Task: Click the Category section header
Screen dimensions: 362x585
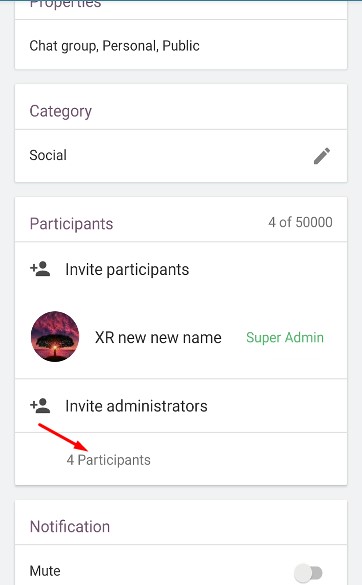Action: click(x=60, y=111)
